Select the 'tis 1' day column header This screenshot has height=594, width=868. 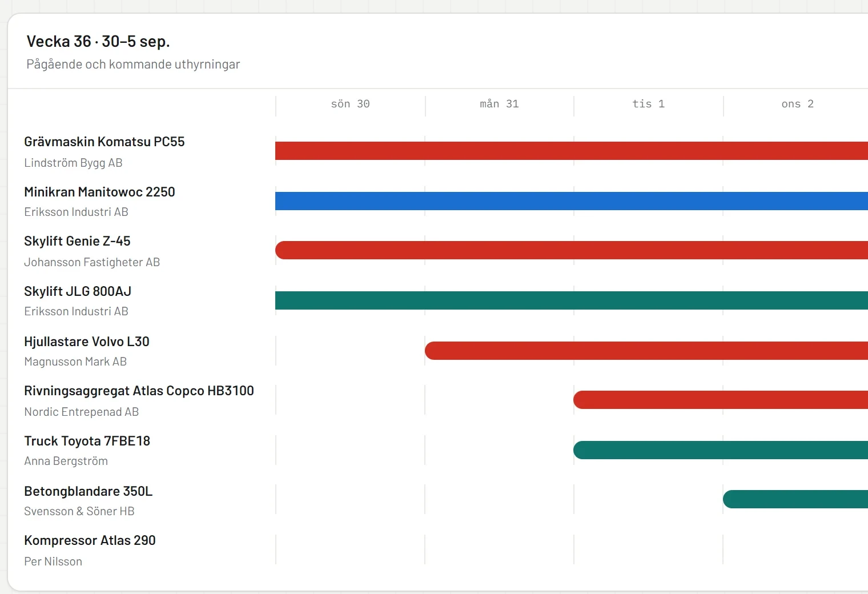pos(649,104)
